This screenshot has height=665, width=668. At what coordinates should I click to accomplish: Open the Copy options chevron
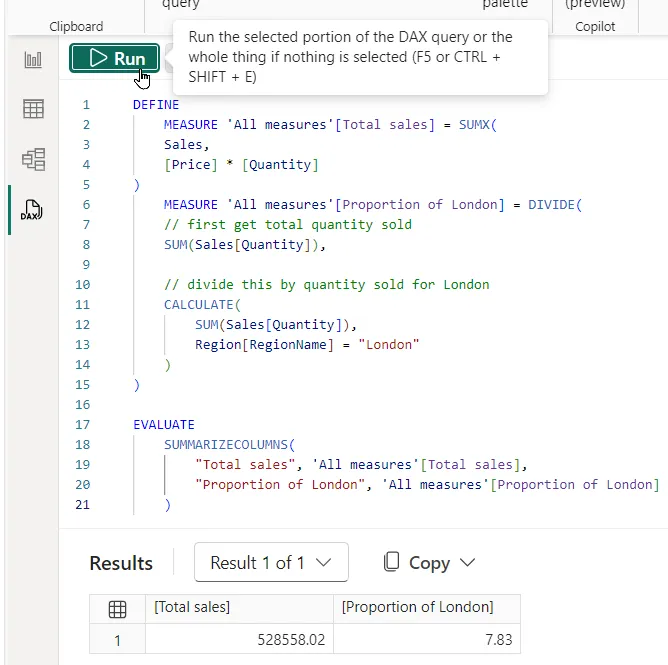pyautogui.click(x=466, y=563)
